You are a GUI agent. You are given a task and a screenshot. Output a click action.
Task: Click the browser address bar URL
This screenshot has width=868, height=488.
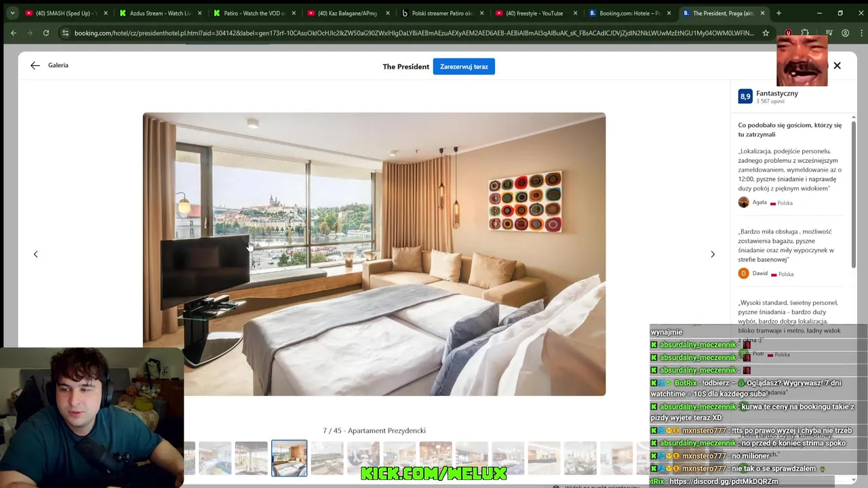[414, 33]
